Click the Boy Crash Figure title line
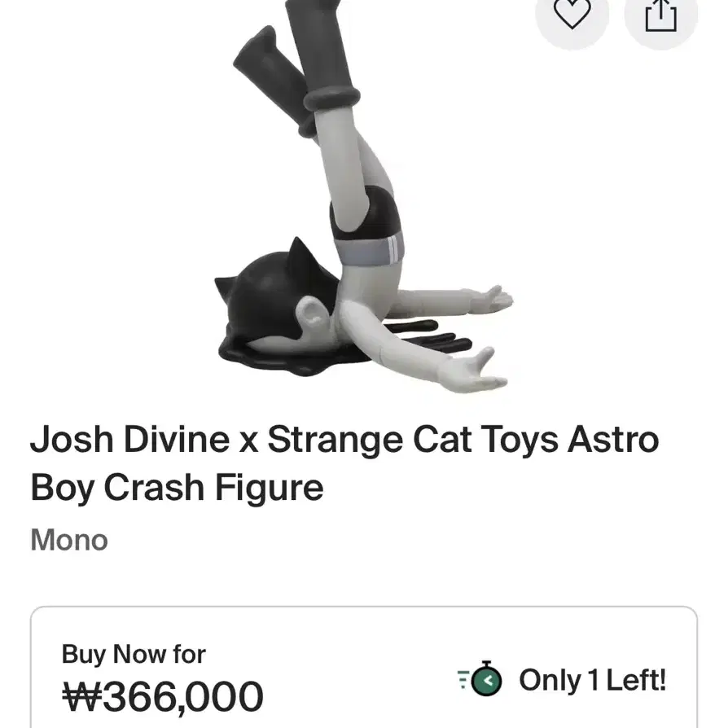The width and height of the screenshot is (728, 728). pos(177,488)
